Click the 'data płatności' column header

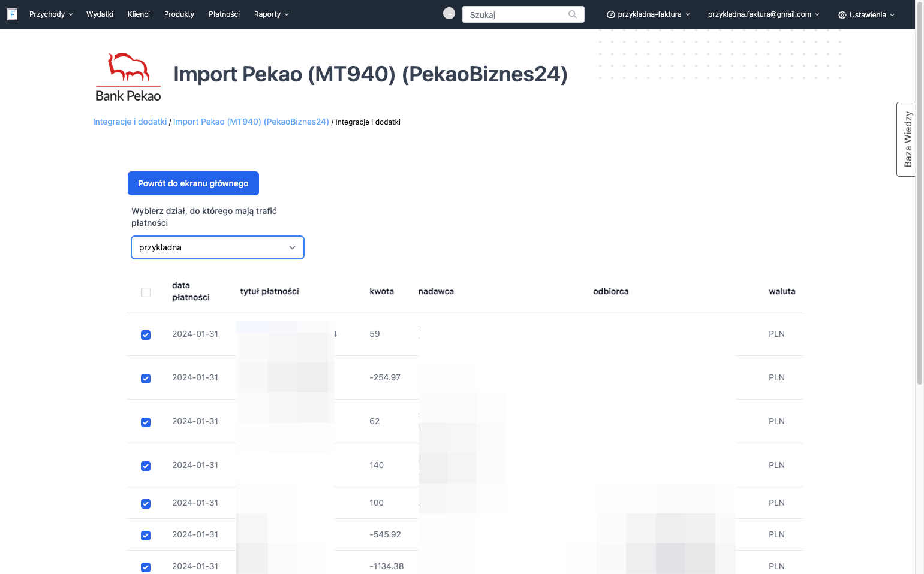(x=191, y=291)
